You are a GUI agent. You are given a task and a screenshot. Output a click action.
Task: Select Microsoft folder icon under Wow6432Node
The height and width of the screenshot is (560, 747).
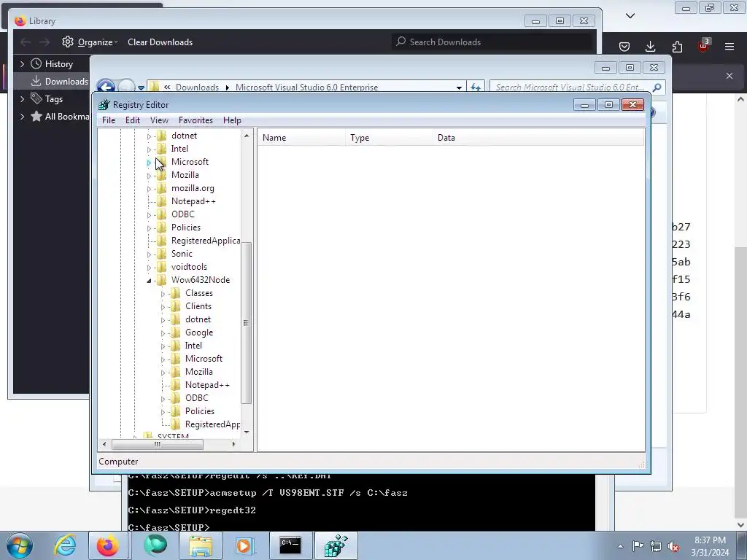(176, 359)
